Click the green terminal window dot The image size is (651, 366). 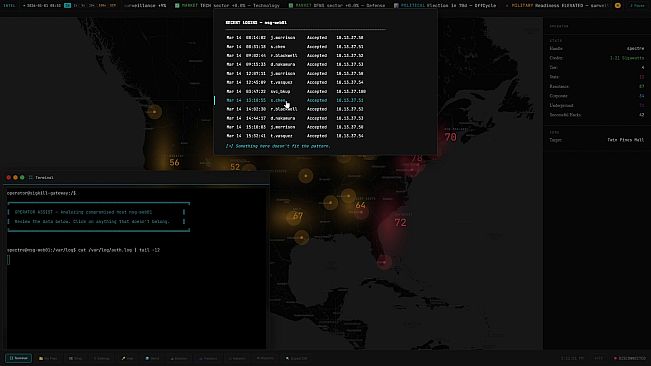coord(22,178)
